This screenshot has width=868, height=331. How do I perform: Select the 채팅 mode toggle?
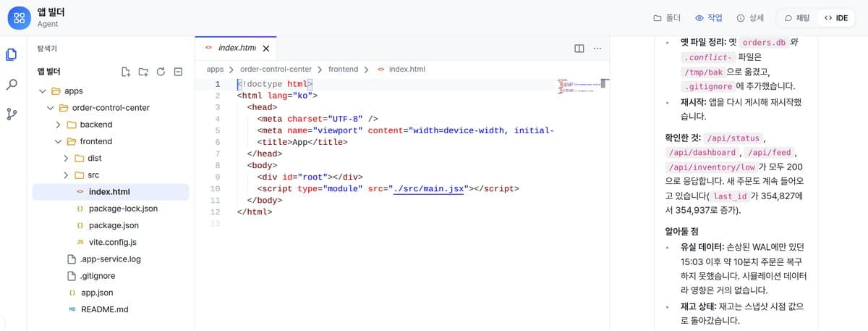coord(796,17)
